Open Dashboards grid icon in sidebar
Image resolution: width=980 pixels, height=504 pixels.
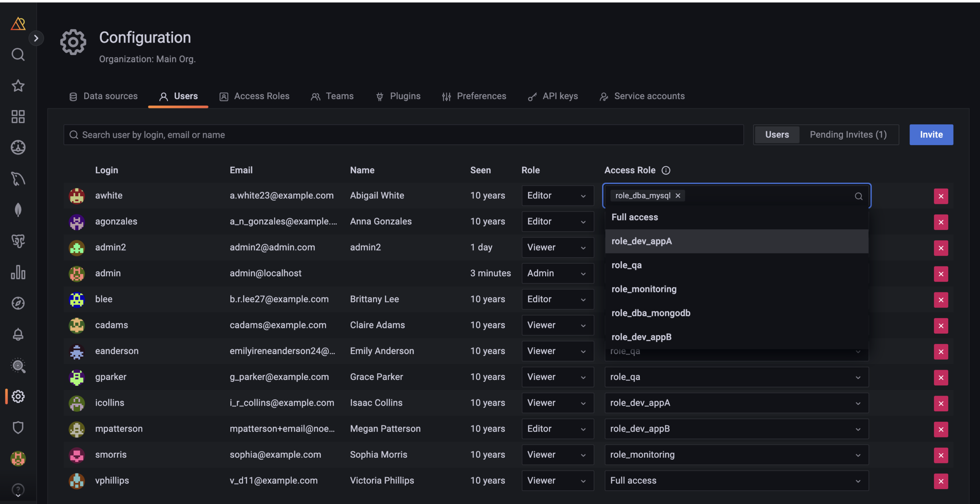click(x=18, y=117)
